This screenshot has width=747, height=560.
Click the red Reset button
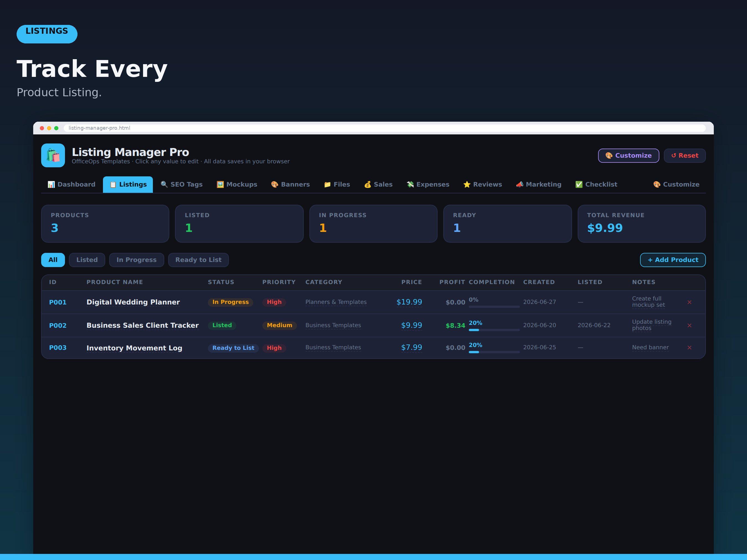(x=684, y=156)
